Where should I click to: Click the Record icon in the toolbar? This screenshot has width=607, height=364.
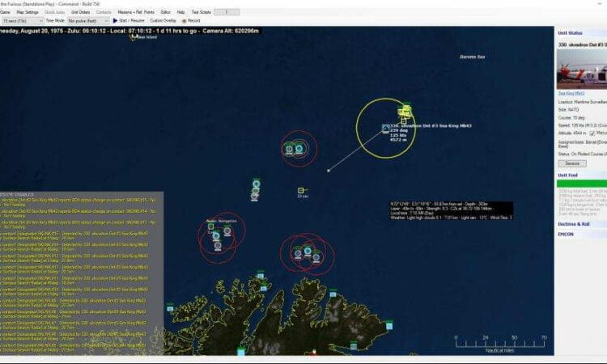pyautogui.click(x=185, y=21)
